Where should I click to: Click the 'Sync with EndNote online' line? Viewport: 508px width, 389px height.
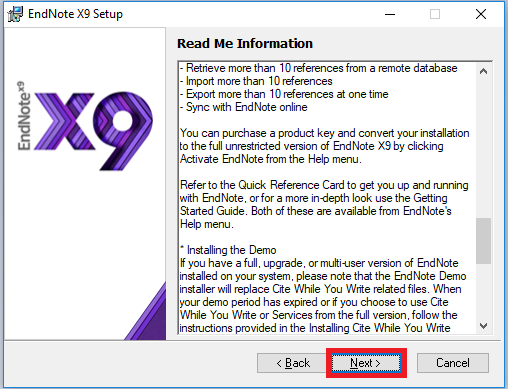click(243, 107)
